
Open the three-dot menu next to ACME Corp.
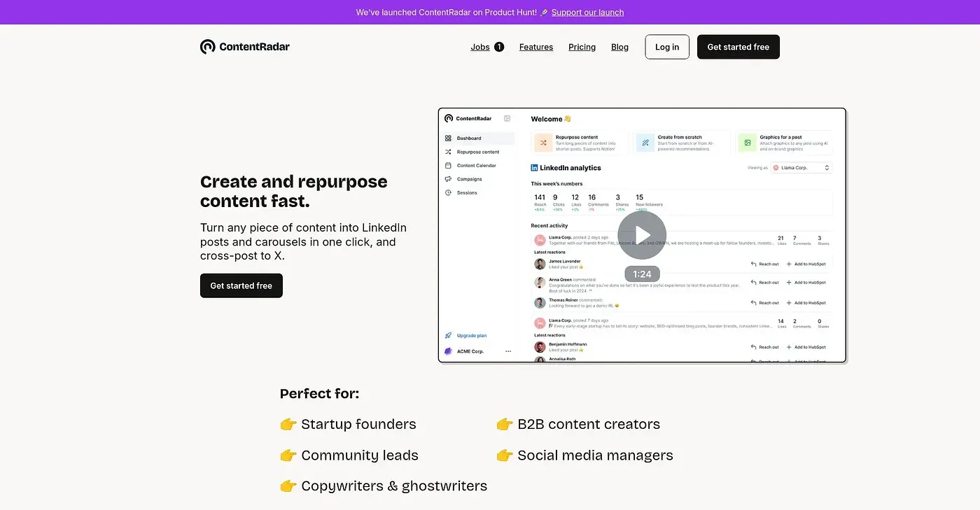tap(508, 351)
